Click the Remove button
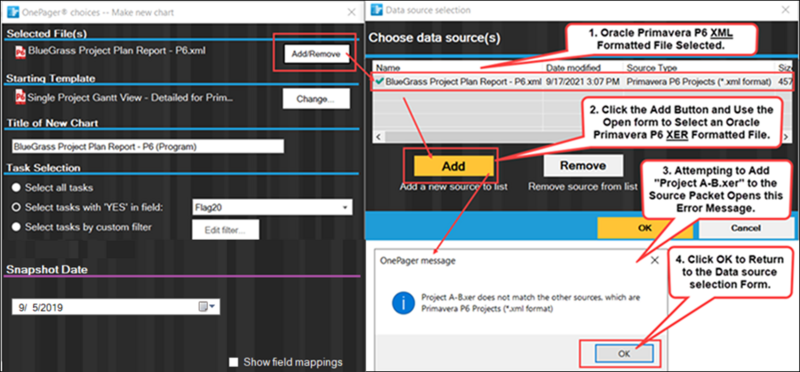This screenshot has height=372, width=800. [x=583, y=165]
